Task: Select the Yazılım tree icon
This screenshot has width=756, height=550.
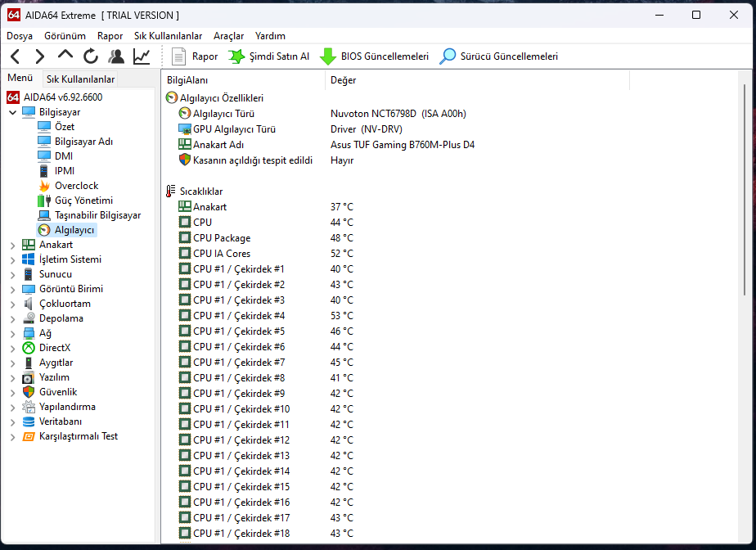Action: coord(29,378)
